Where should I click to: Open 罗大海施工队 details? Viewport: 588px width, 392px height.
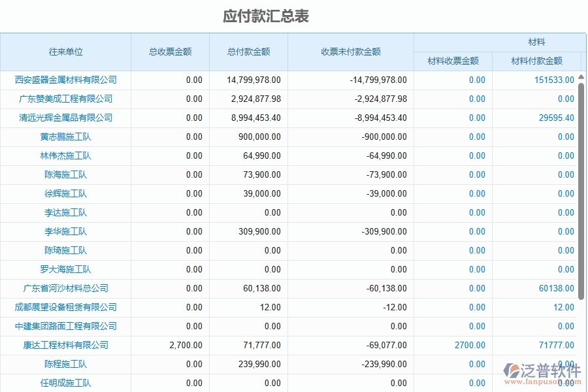65,269
